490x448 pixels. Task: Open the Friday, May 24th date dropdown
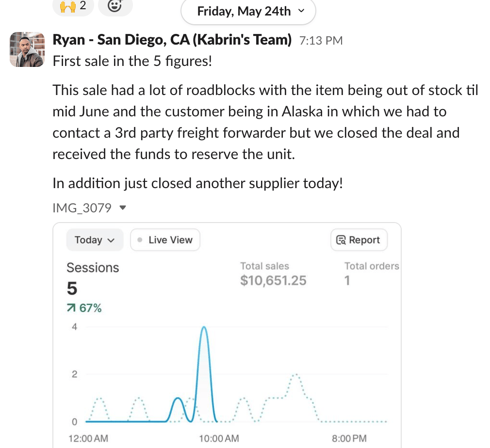pos(248,11)
